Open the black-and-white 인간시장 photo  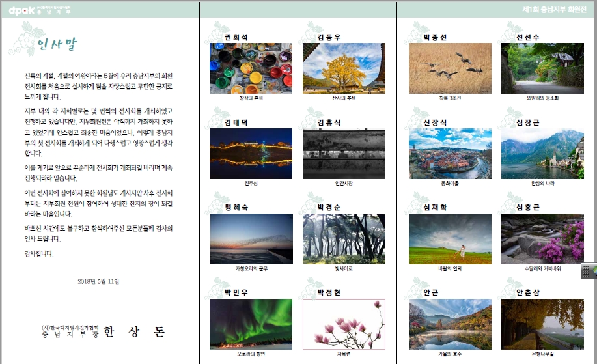(344, 154)
